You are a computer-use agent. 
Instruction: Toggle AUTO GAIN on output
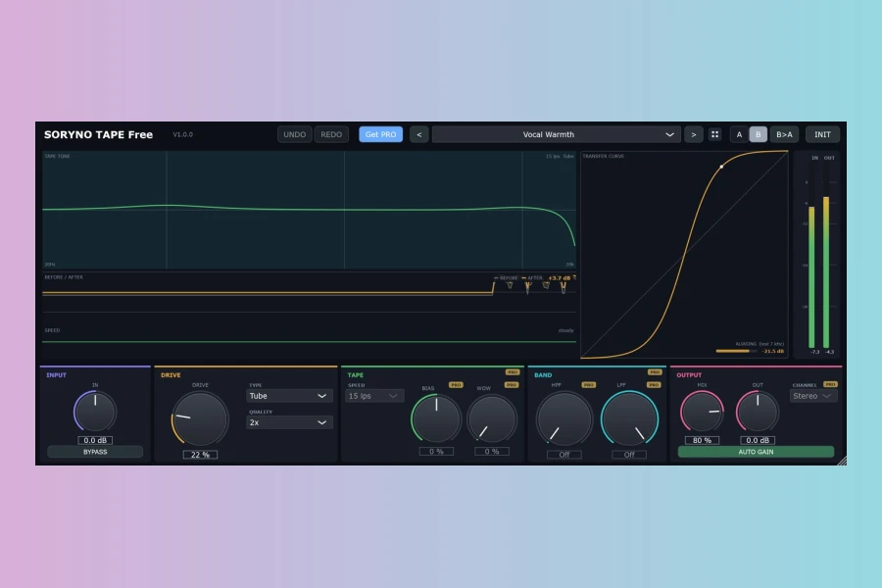pos(756,452)
